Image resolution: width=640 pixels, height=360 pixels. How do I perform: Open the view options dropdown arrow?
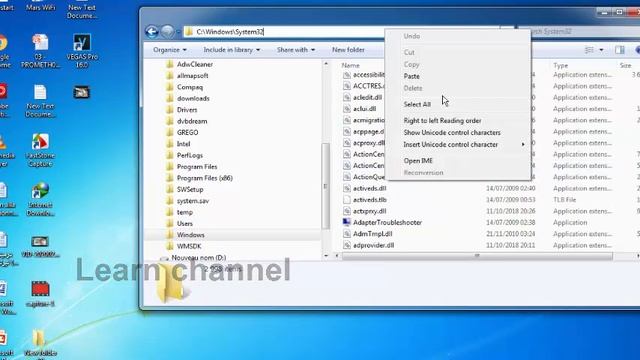(601, 50)
